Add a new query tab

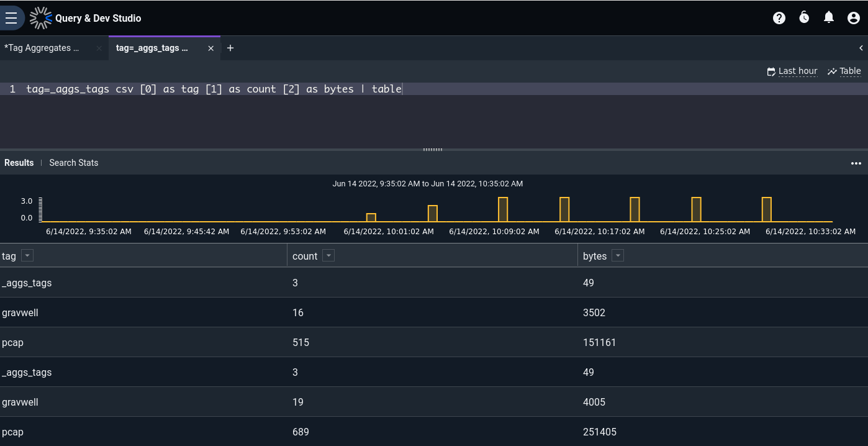tap(230, 48)
